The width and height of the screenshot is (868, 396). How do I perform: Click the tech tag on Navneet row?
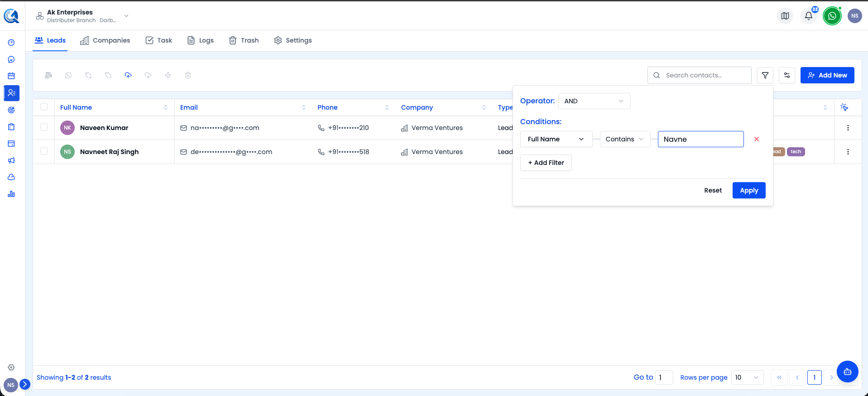point(796,152)
